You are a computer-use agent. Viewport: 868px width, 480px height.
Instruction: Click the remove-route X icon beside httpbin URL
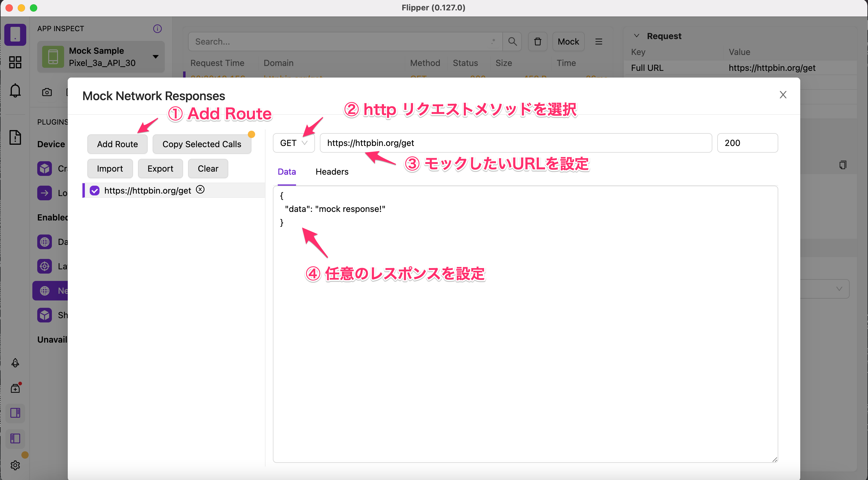(x=200, y=189)
